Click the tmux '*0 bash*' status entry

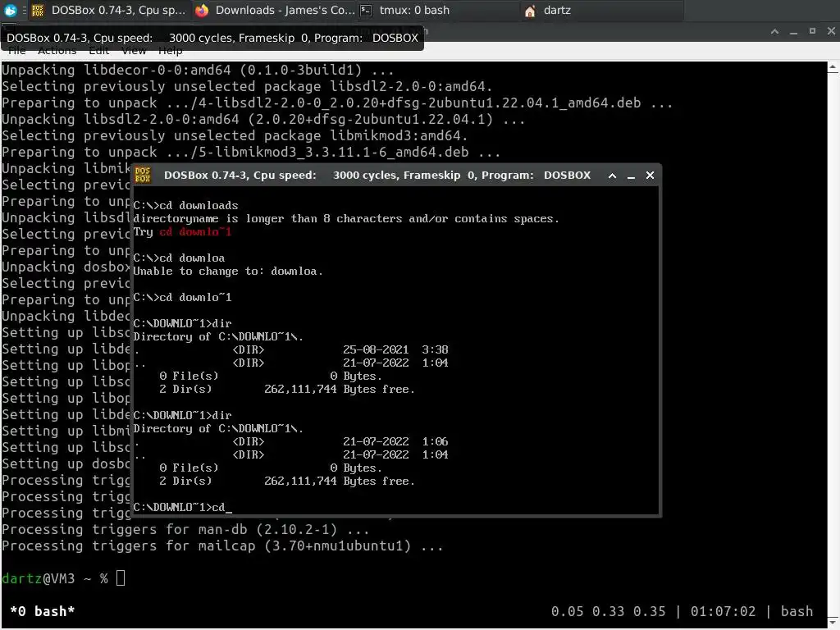click(x=43, y=611)
